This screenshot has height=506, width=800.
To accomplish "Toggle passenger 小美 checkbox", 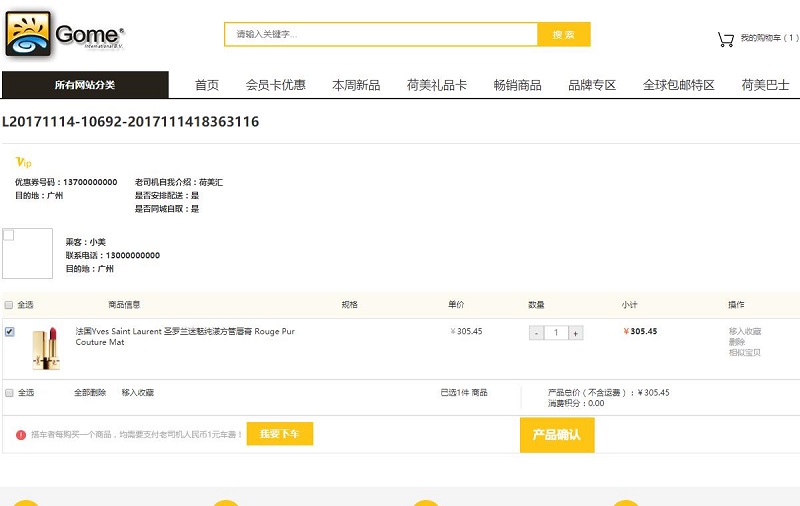I will coord(9,235).
